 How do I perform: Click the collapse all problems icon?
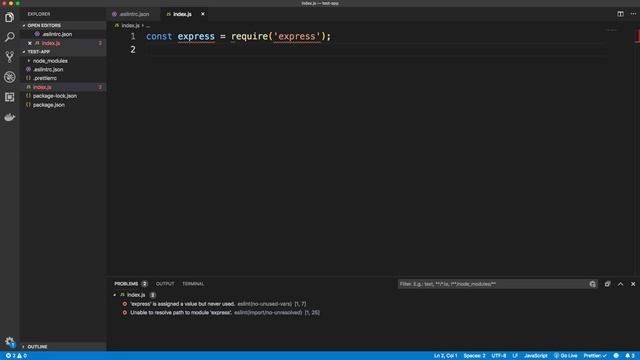click(x=607, y=284)
